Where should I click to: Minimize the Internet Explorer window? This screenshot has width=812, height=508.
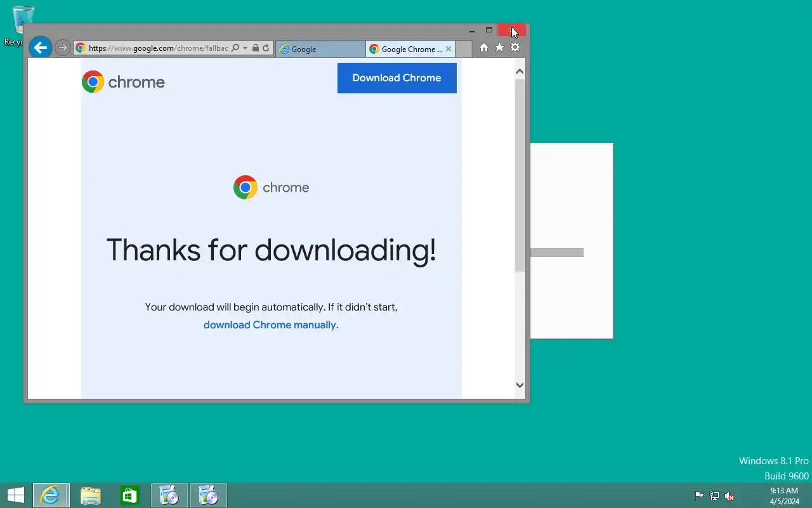pyautogui.click(x=472, y=30)
